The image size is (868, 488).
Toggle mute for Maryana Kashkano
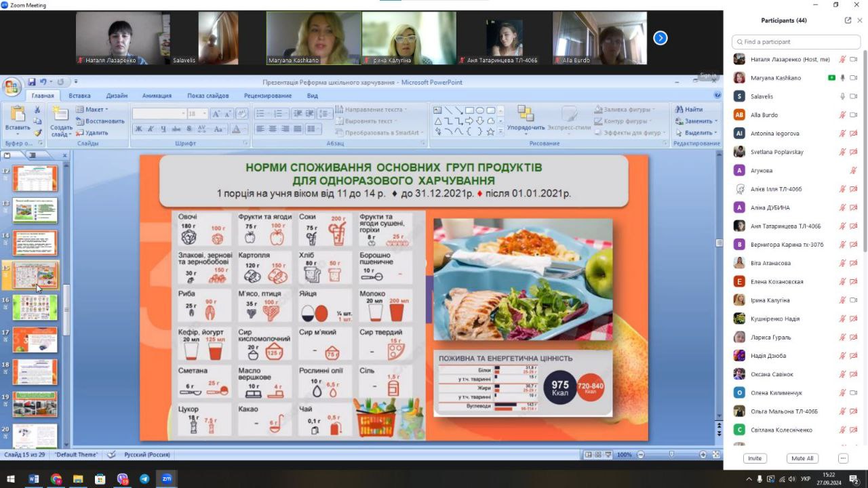pyautogui.click(x=842, y=78)
